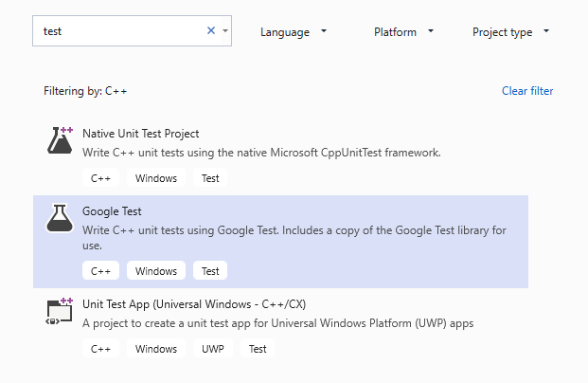Click the Clear filter link
Screen dimensions: 588x383
point(527,91)
